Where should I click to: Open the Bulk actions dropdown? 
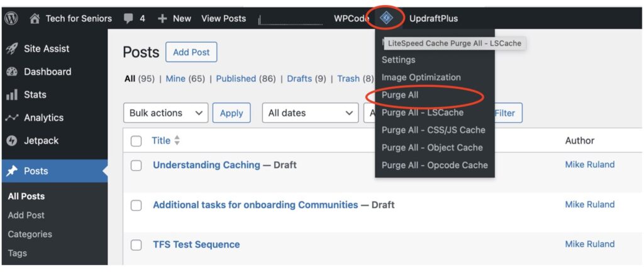[x=166, y=113]
